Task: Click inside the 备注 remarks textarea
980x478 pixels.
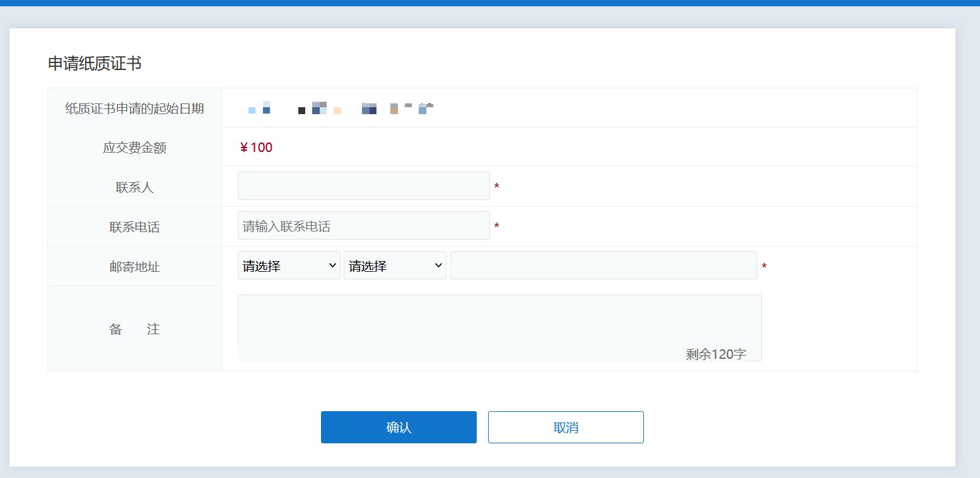Action: click(498, 320)
